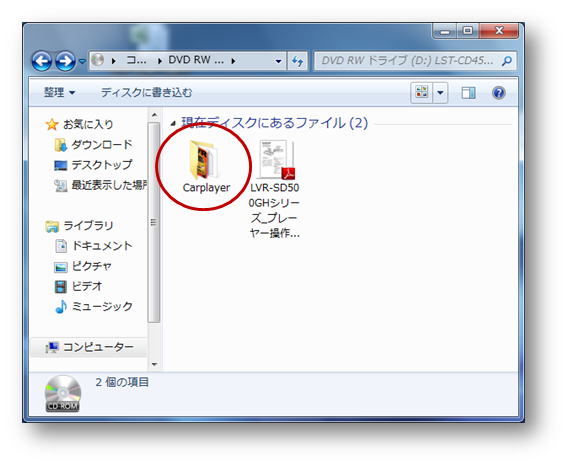Refresh the DVD RW folder view
The height and width of the screenshot is (465, 567).
pos(297,61)
